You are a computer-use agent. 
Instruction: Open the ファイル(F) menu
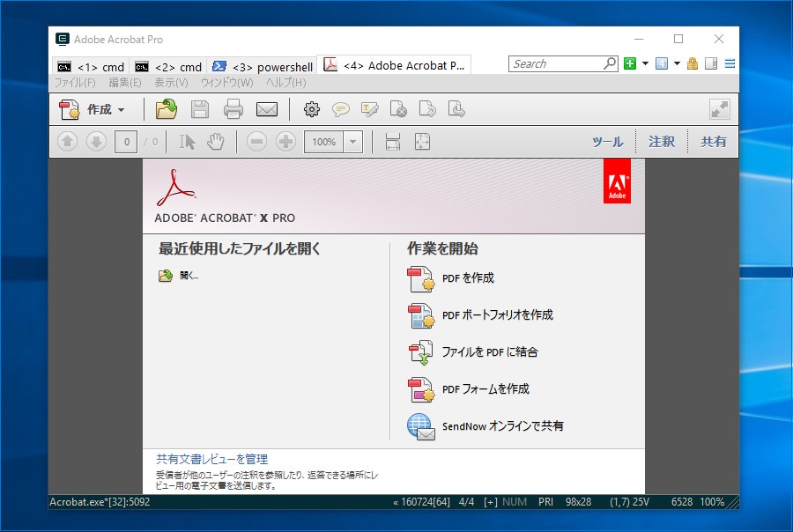[x=75, y=83]
